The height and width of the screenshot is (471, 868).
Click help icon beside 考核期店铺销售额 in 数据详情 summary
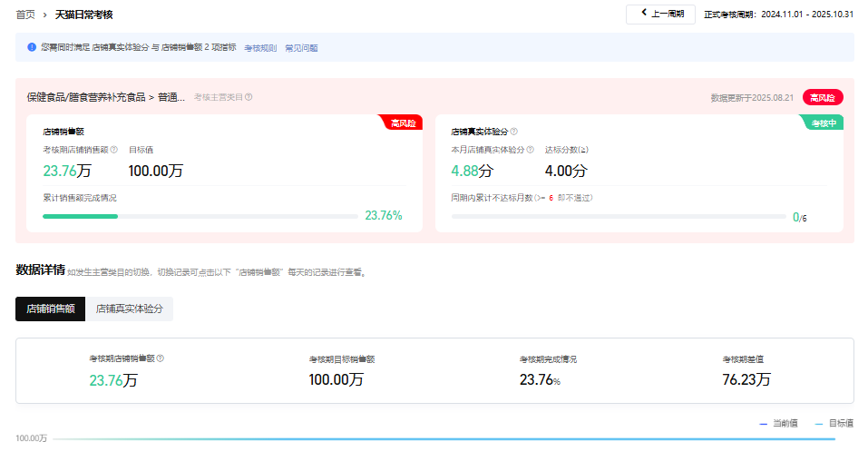pos(161,358)
